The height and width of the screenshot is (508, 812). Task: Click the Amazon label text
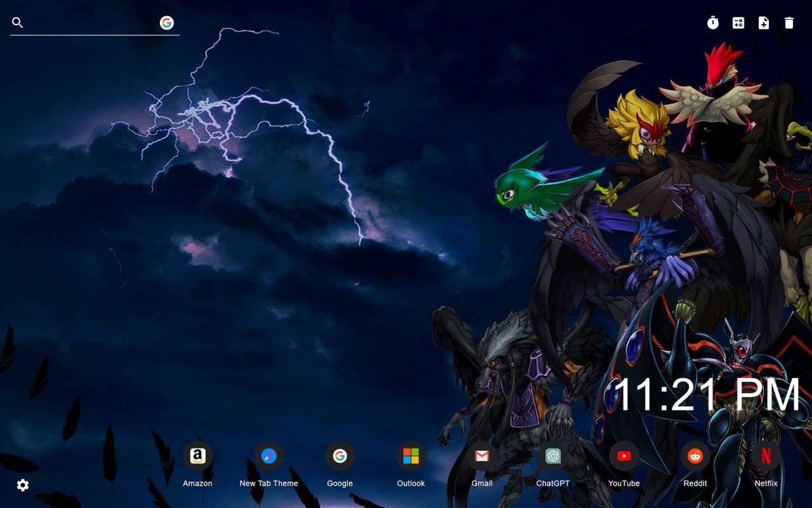(198, 483)
